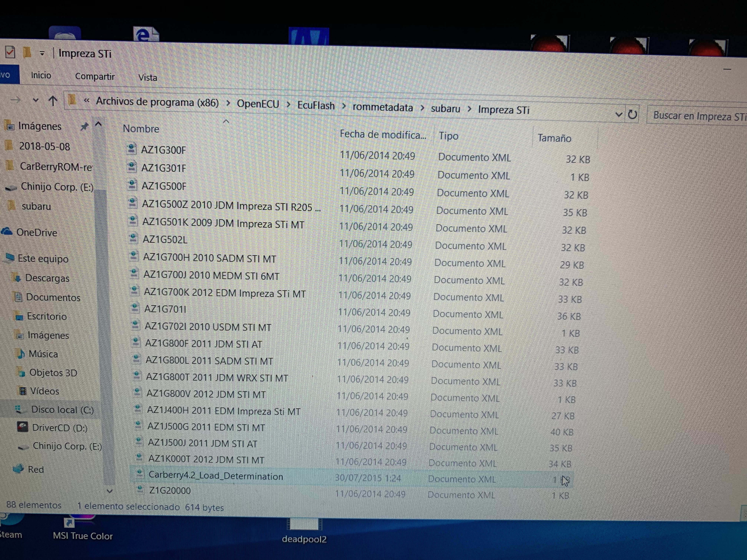Select Disco local (C:) in navigation pane
This screenshot has height=560, width=747.
[62, 409]
